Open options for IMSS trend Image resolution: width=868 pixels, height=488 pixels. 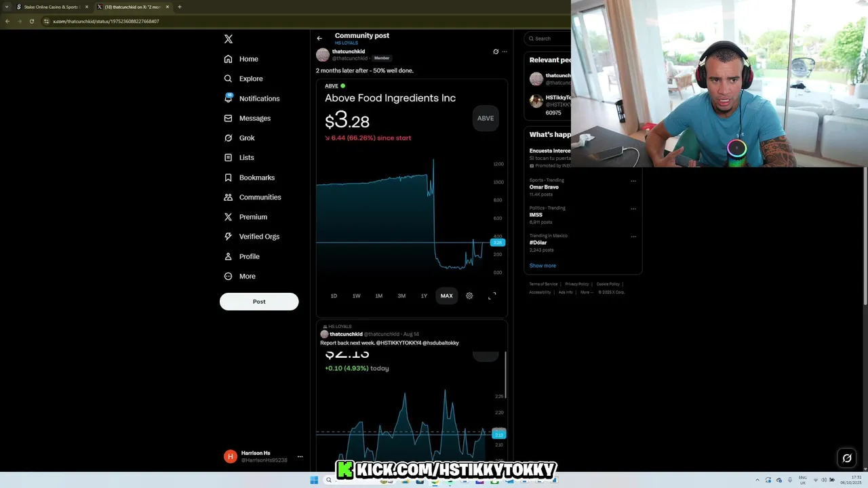633,209
